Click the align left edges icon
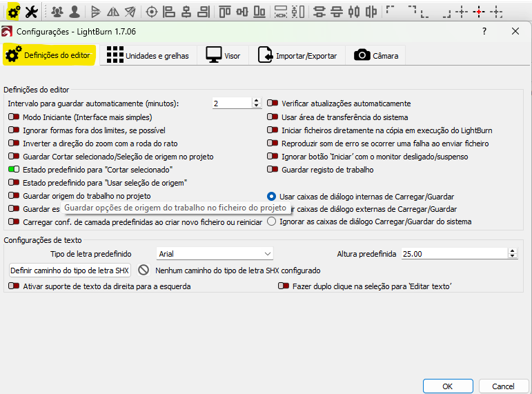 [x=169, y=11]
